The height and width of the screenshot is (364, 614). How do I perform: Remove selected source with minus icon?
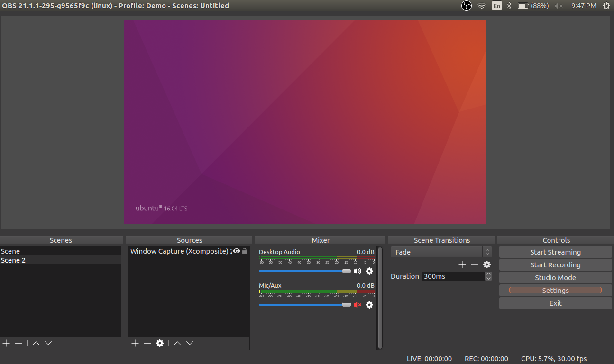tap(147, 343)
